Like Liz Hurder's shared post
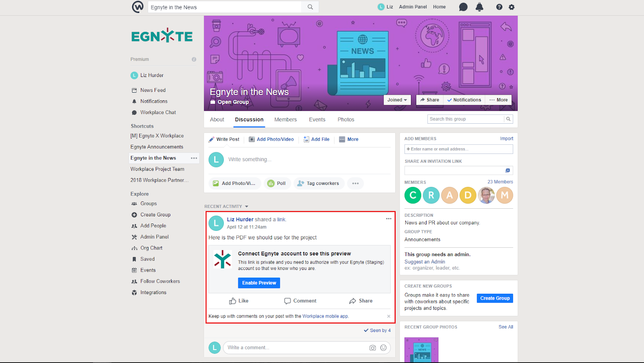 coord(239,301)
